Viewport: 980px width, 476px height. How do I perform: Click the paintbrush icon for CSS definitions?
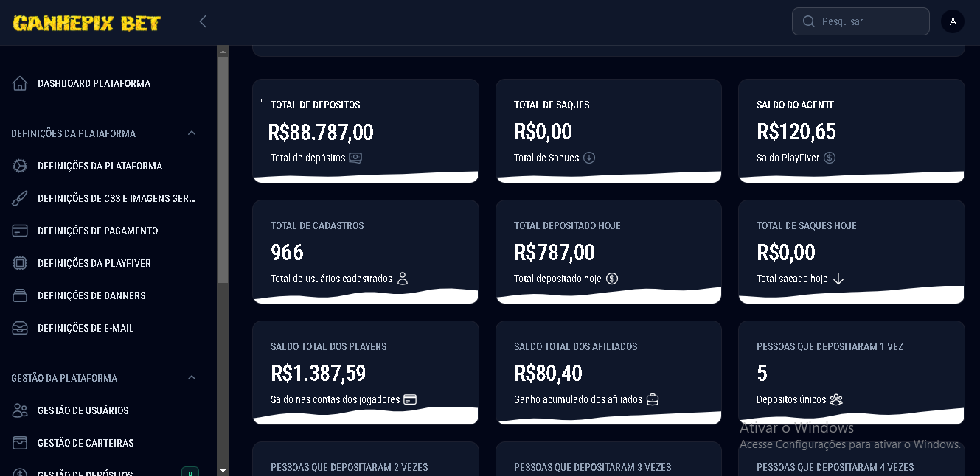click(x=20, y=198)
